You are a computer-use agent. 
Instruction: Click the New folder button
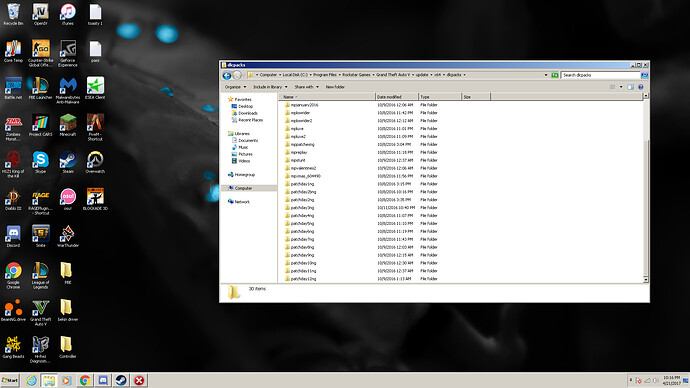(x=335, y=87)
